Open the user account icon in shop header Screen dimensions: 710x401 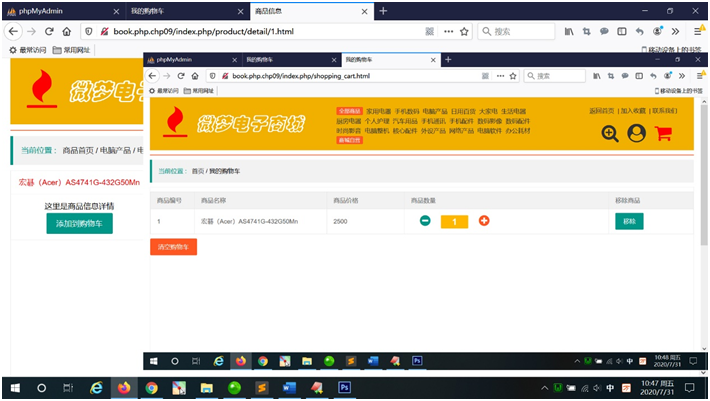(x=636, y=133)
